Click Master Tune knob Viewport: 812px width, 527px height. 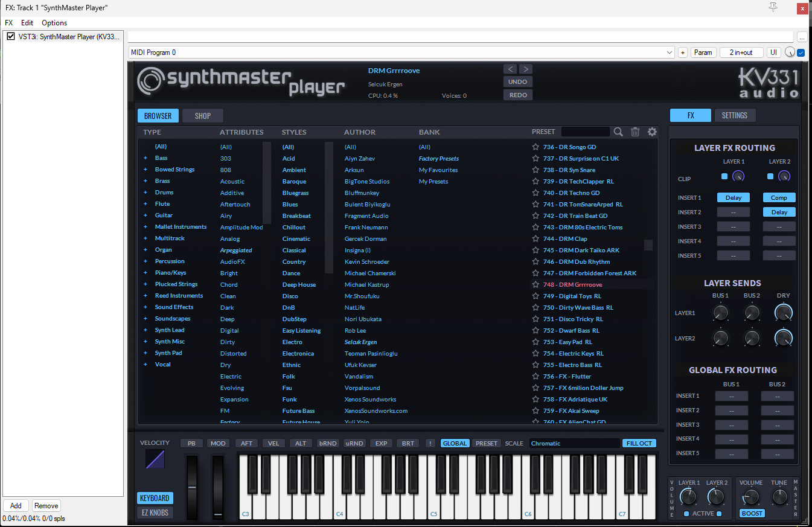pyautogui.click(x=780, y=497)
